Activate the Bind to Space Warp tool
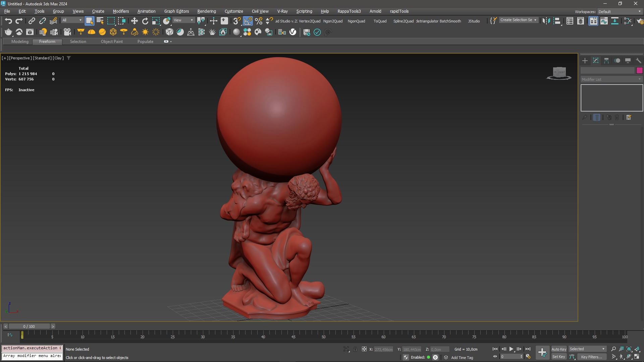The width and height of the screenshot is (644, 362). tap(53, 21)
